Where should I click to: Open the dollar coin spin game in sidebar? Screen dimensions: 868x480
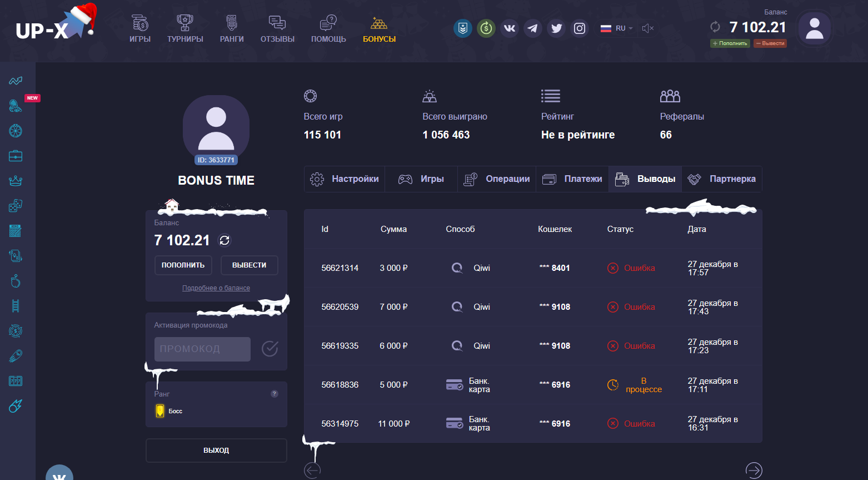pos(16,331)
